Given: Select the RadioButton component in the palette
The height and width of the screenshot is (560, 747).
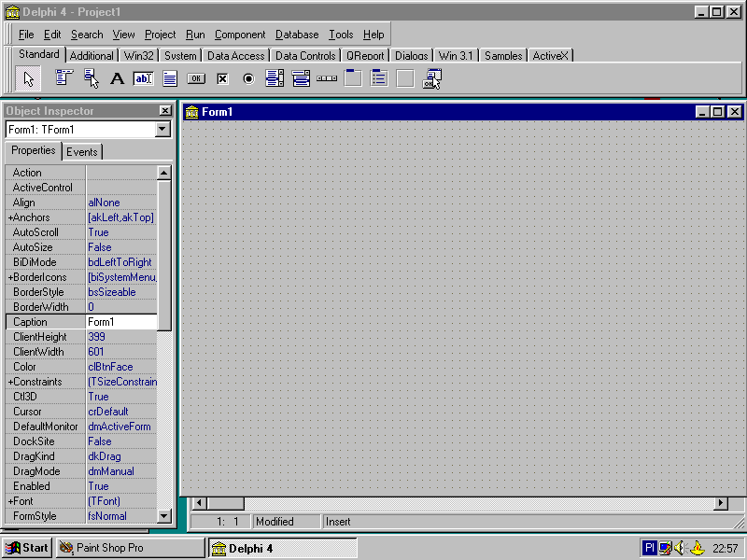Looking at the screenshot, I should (x=248, y=79).
